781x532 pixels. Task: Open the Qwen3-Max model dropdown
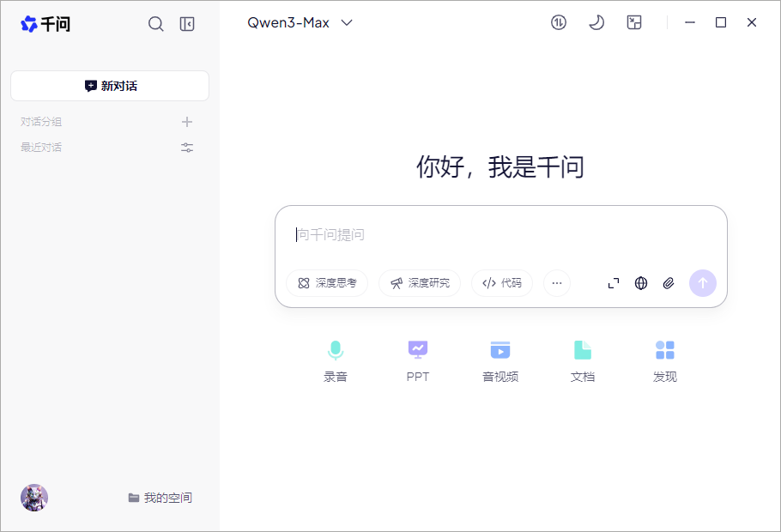pos(300,22)
